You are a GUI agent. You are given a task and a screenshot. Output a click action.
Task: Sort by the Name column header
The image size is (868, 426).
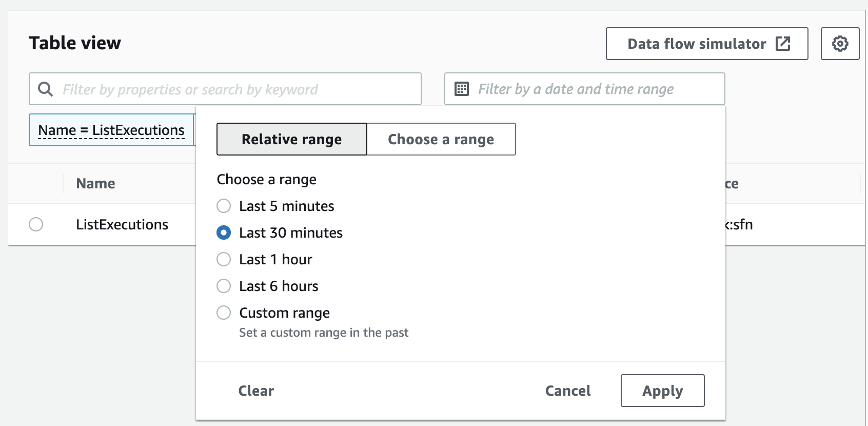[x=95, y=183]
